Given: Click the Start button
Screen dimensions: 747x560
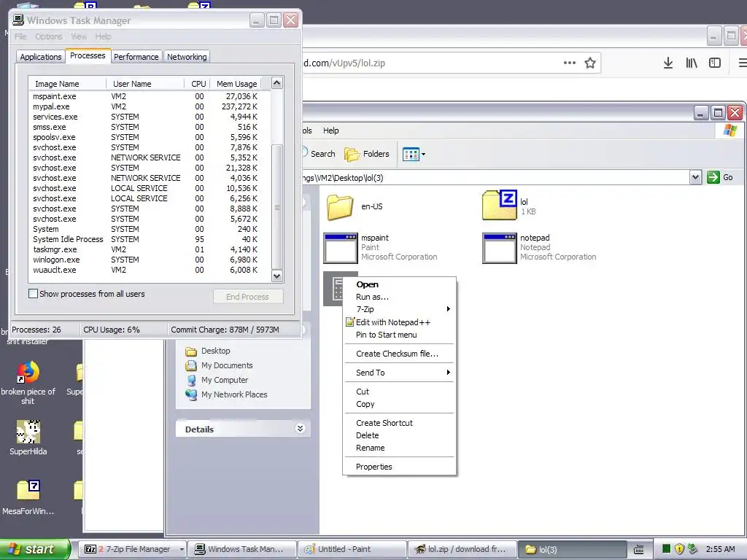Looking at the screenshot, I should tap(35, 549).
